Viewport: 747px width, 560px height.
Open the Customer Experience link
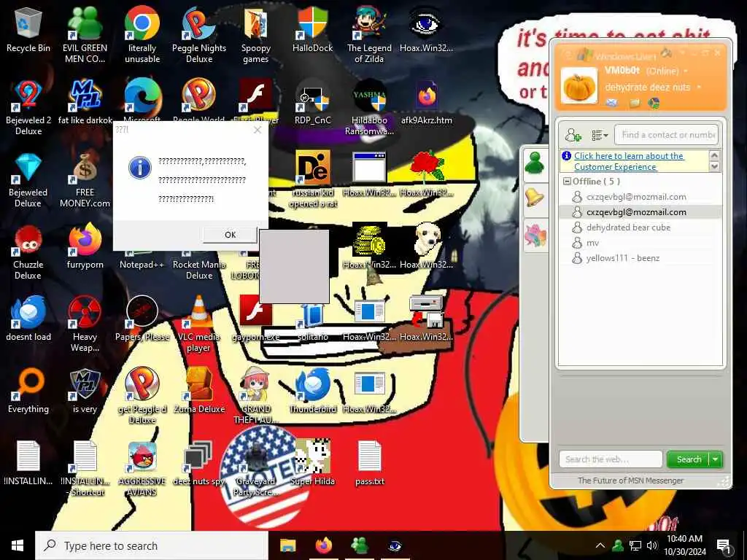(629, 161)
